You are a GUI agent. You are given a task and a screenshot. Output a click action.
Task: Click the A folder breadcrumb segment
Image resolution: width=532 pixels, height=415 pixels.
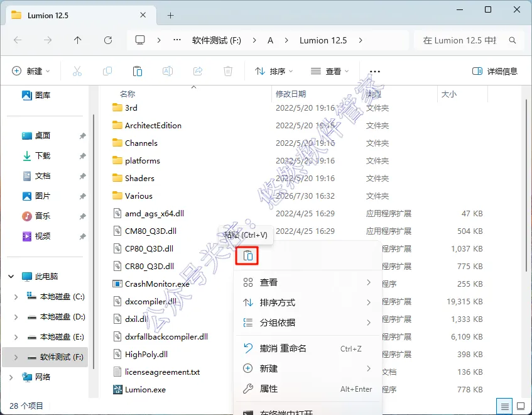click(270, 40)
